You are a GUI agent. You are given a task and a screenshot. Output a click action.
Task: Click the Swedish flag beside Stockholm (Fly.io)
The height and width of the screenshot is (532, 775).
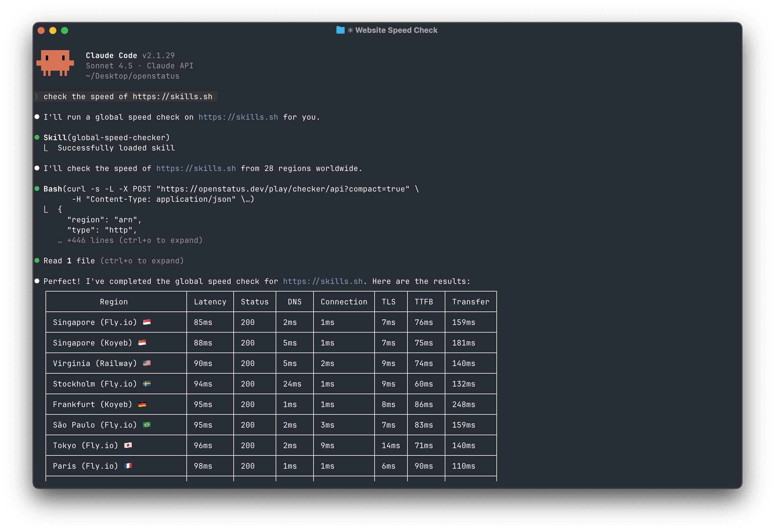point(147,384)
